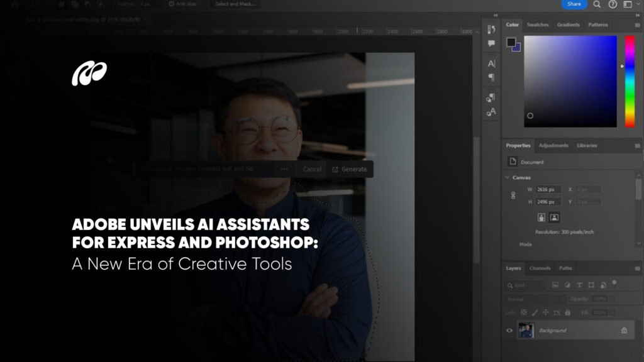Viewport: 644px width, 362px height.
Task: Click the blue Share button
Action: click(574, 4)
